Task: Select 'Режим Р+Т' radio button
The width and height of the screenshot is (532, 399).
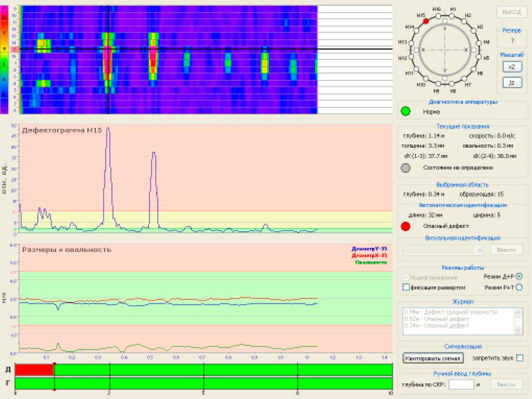Action: point(519,287)
